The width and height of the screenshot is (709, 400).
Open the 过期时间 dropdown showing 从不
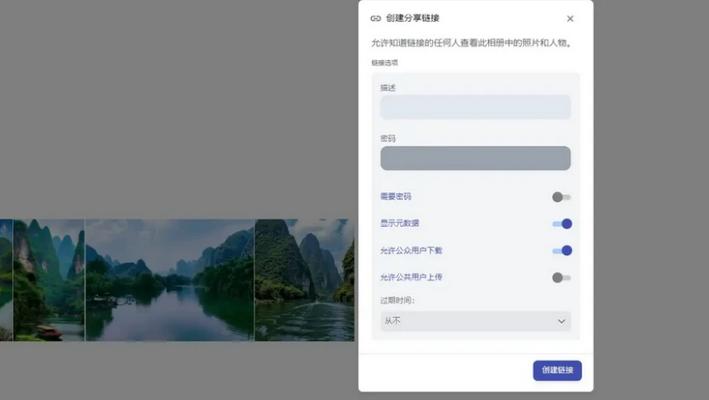475,321
